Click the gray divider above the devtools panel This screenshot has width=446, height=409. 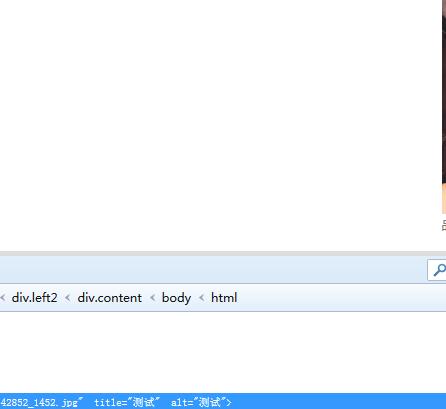[x=223, y=254]
